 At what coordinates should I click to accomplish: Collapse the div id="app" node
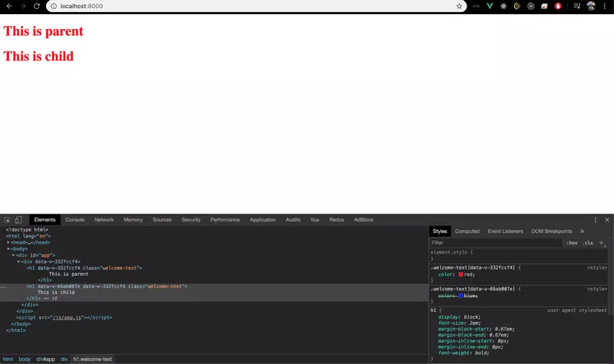tap(13, 255)
